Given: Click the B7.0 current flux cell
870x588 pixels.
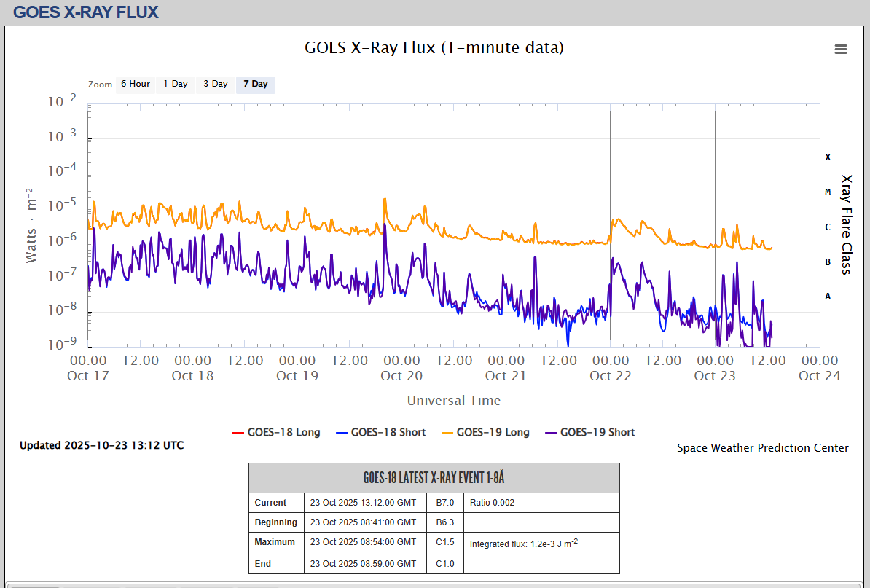Looking at the screenshot, I should pyautogui.click(x=444, y=503).
